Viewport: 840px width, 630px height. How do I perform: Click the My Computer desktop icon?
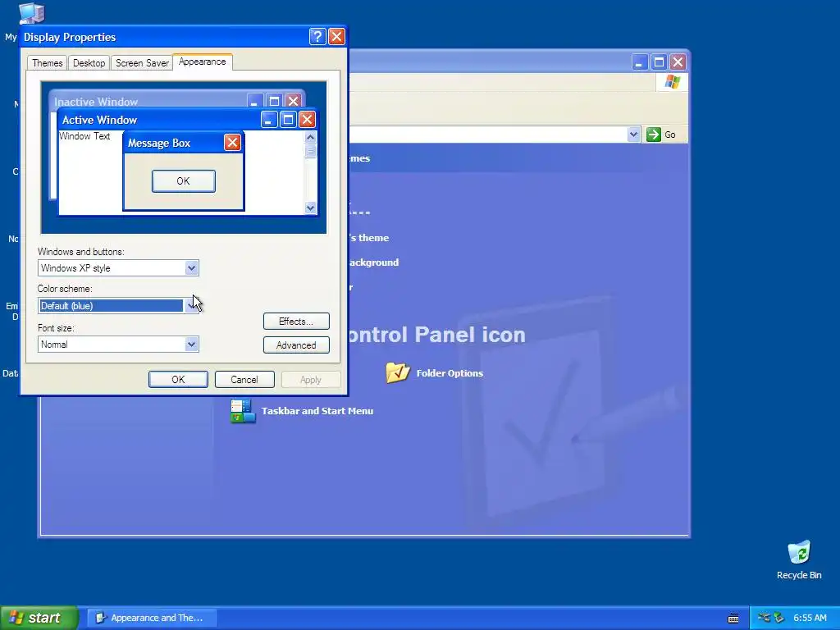(x=31, y=13)
